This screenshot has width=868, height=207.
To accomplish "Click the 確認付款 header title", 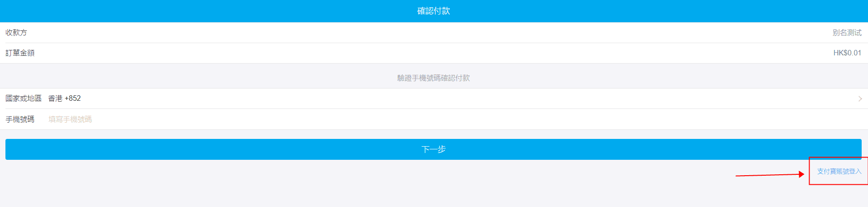I will 434,11.
